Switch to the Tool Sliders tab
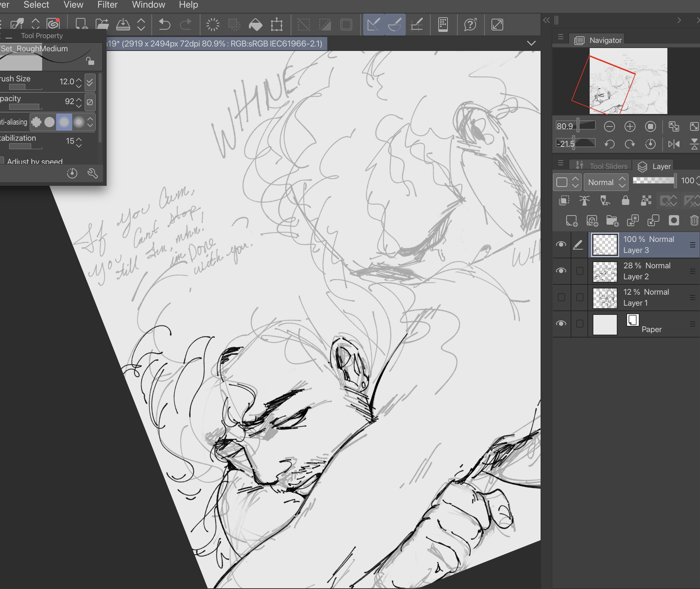Image resolution: width=700 pixels, height=589 pixels. point(602,166)
